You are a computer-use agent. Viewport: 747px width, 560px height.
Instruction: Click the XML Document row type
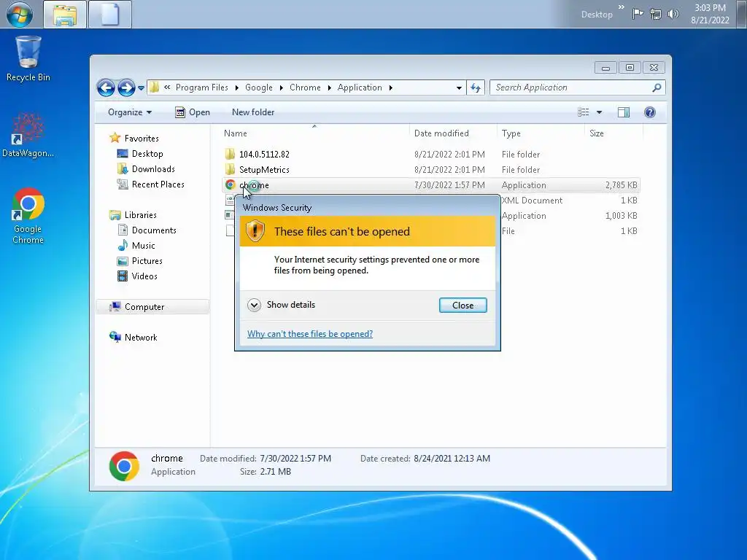click(x=532, y=201)
